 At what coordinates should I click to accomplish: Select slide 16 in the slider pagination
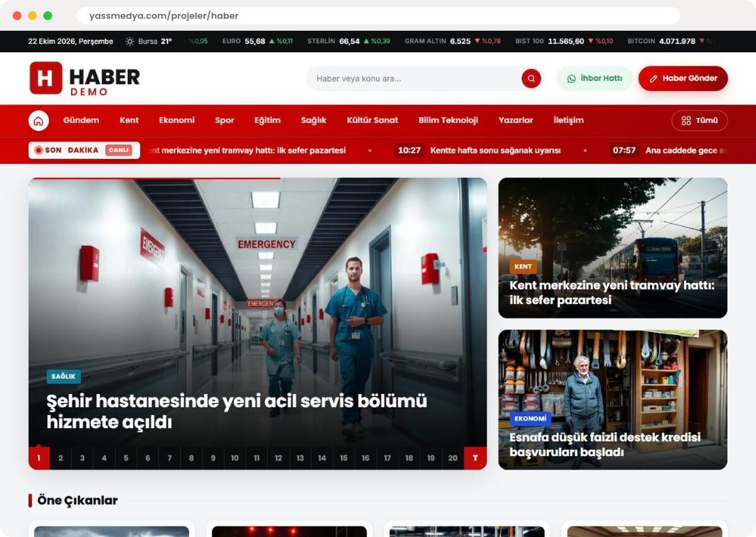(x=365, y=458)
